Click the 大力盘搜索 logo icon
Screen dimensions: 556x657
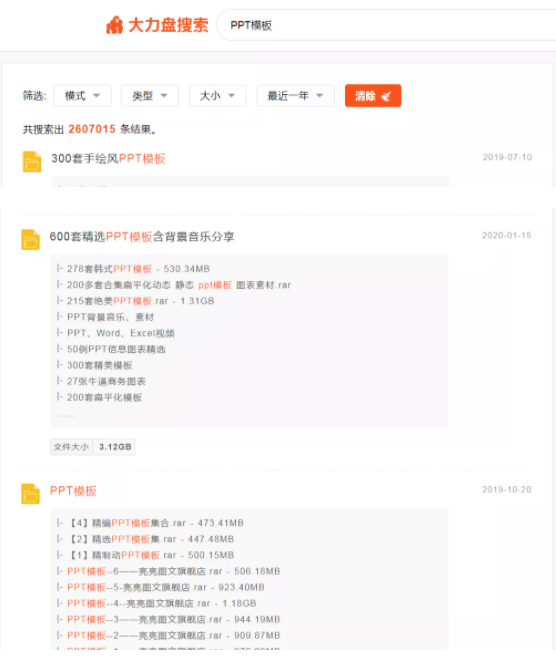point(114,25)
